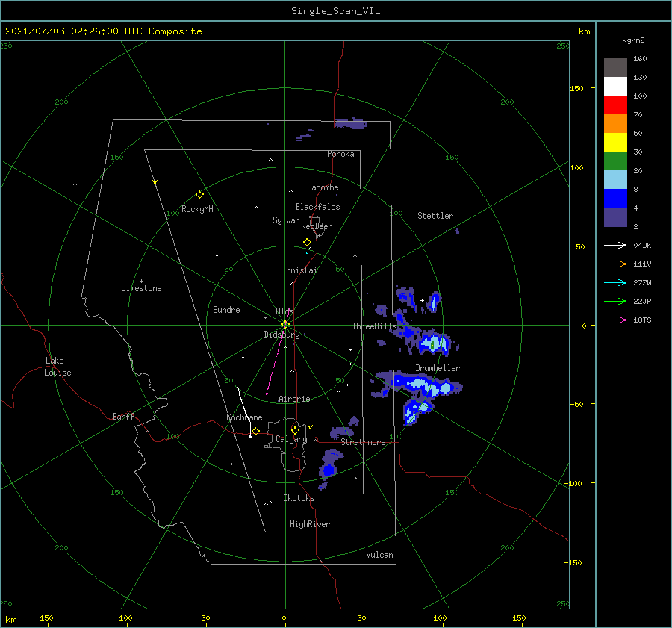672x628 pixels.
Task: Select the purple 2-4 color swatch
Action: click(x=615, y=217)
